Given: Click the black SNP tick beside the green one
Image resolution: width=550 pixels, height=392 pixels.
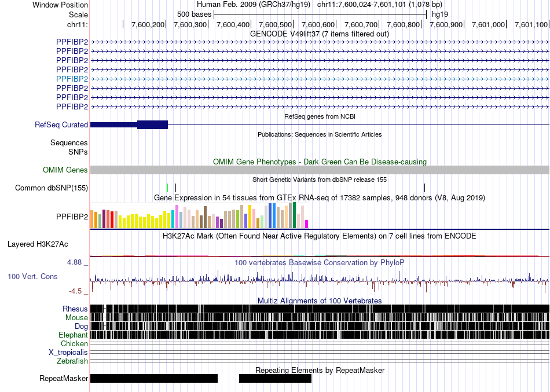Looking at the screenshot, I should [x=176, y=188].
